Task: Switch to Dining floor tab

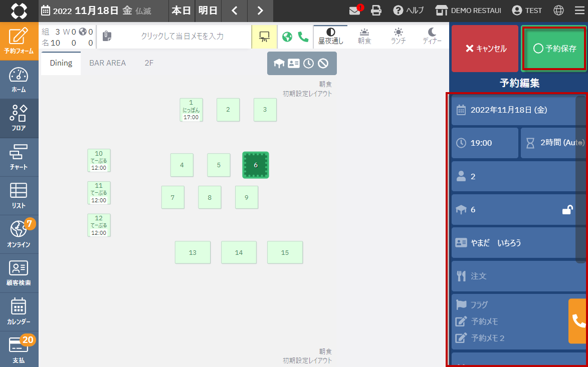Action: click(x=61, y=63)
